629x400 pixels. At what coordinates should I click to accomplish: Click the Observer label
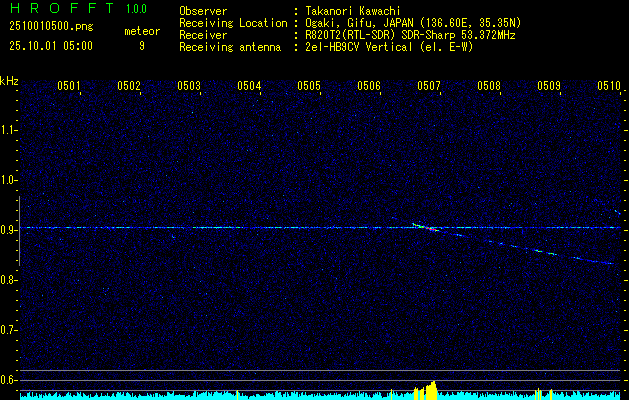[x=203, y=11]
